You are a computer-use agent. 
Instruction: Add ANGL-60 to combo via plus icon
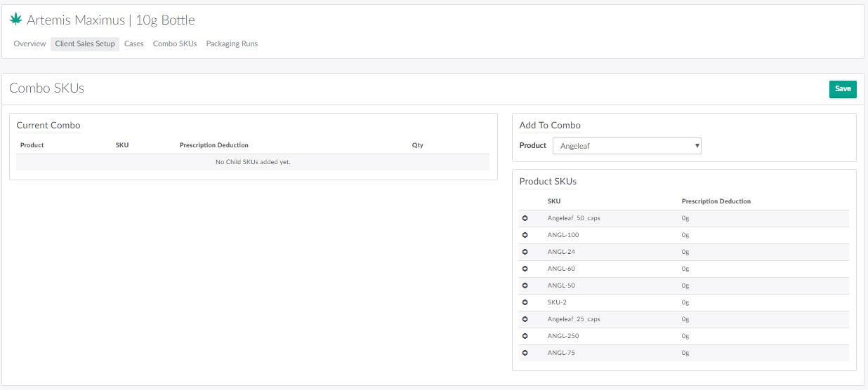[x=525, y=269]
